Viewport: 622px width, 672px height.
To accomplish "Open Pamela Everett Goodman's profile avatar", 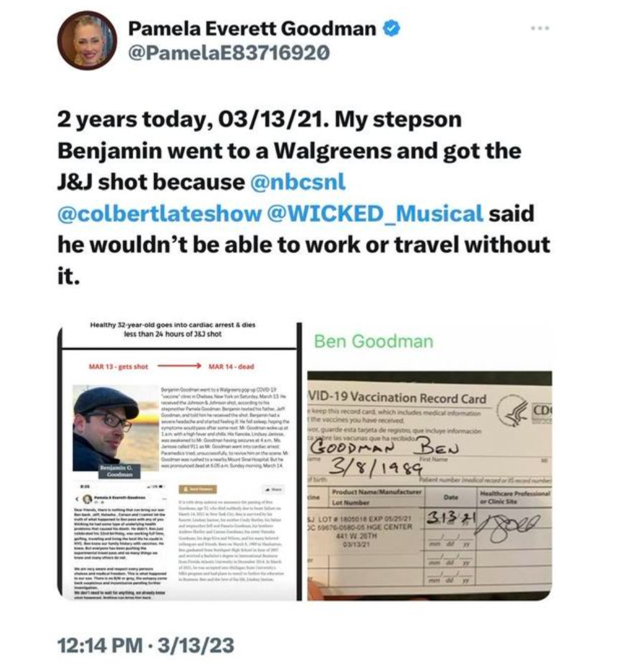I will (x=88, y=41).
